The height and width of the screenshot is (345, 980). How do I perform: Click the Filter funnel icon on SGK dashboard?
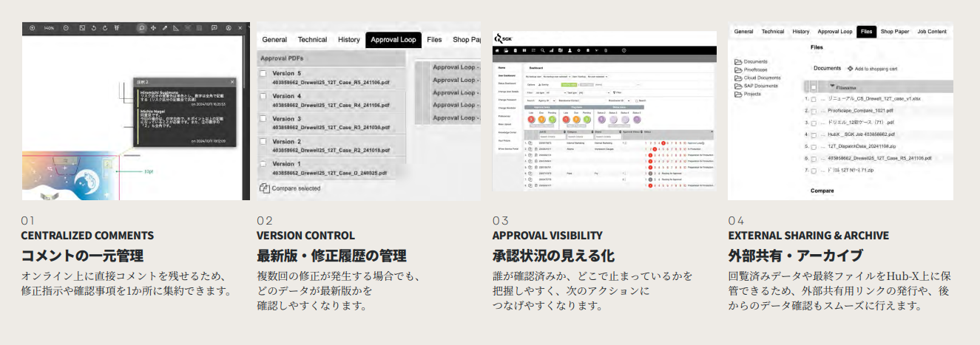(614, 92)
